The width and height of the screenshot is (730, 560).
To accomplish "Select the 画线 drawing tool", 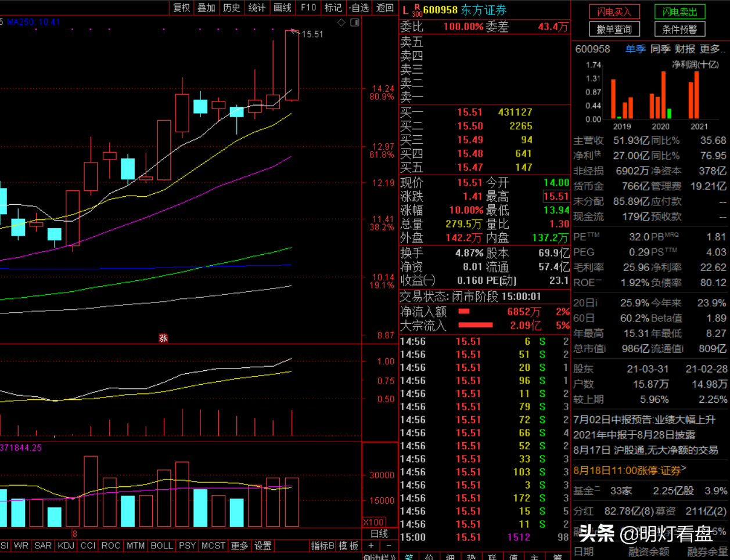I will (282, 8).
